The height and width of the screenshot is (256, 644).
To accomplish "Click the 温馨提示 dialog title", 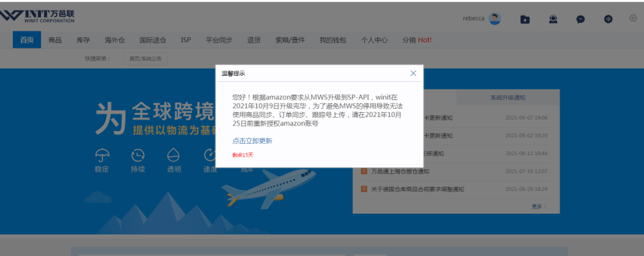I will [233, 74].
